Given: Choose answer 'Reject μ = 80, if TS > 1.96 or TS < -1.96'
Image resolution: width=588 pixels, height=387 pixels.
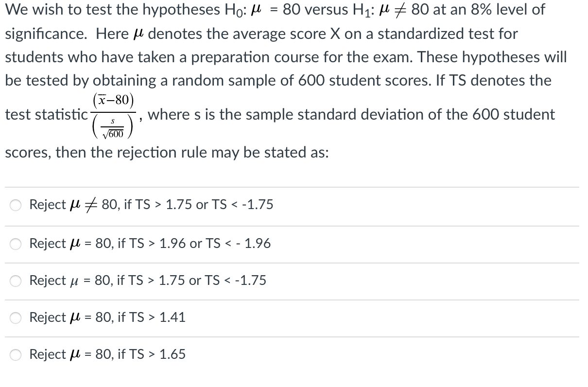Looking at the screenshot, I should tap(150, 243).
